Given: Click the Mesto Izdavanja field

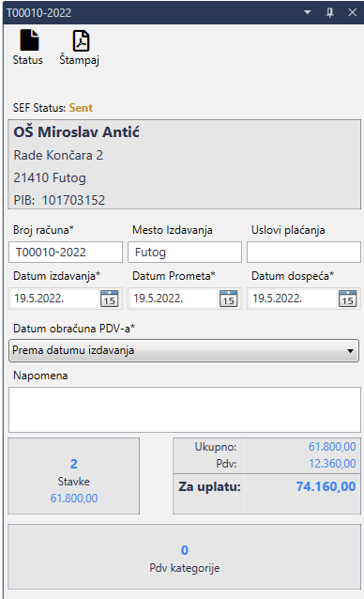Looking at the screenshot, I should tap(185, 253).
